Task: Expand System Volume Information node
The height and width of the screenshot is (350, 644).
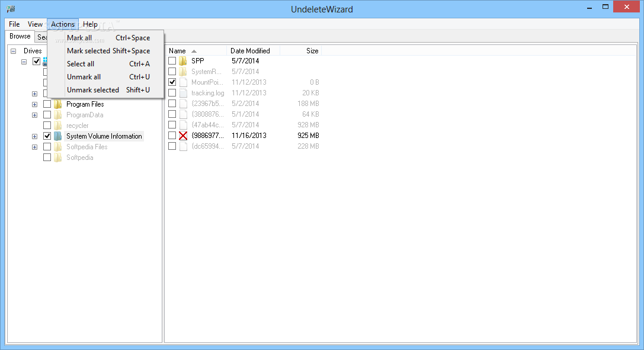Action: coord(35,137)
